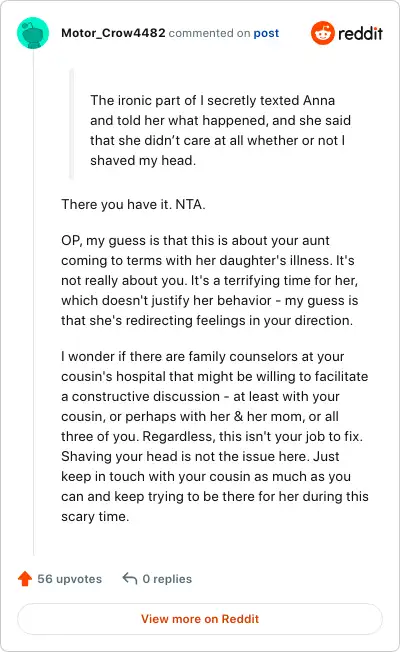This screenshot has height=652, width=400.
Task: Click the quote's last line "shaved my head."
Action: point(143,161)
